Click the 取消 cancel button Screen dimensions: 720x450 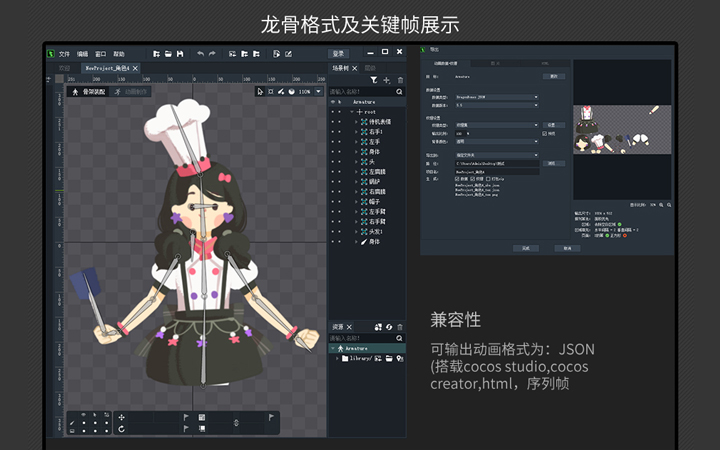point(568,248)
